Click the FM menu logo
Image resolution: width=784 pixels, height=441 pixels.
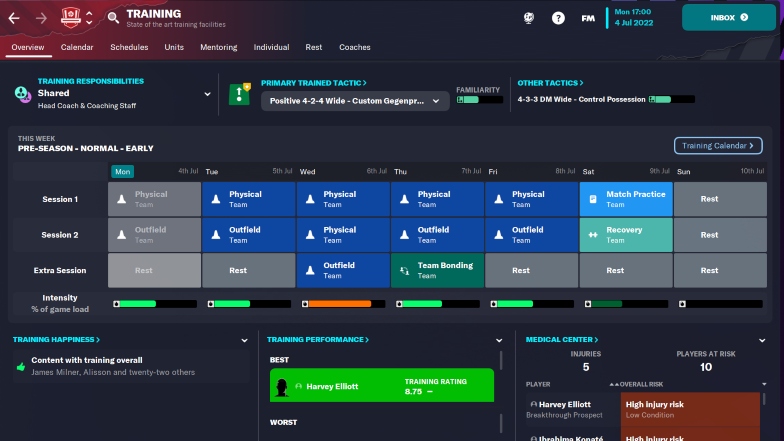588,18
